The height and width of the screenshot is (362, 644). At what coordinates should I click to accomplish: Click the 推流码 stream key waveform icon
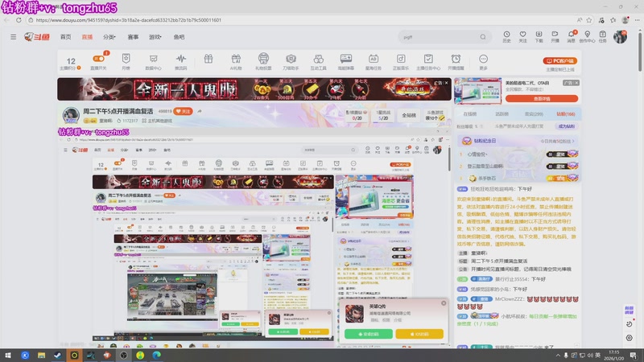pyautogui.click(x=180, y=59)
